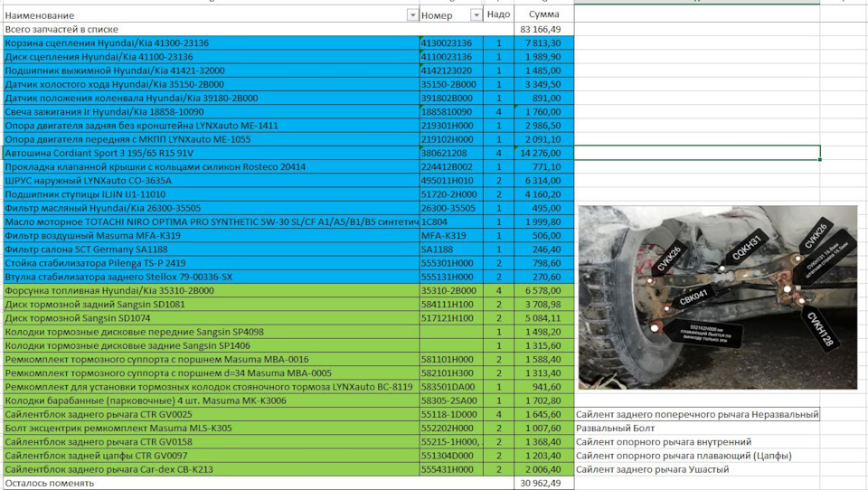The height and width of the screenshot is (490, 868).
Task: Select Ремкомплект суппорта Masuma MBA-0016 cell
Action: (211, 359)
